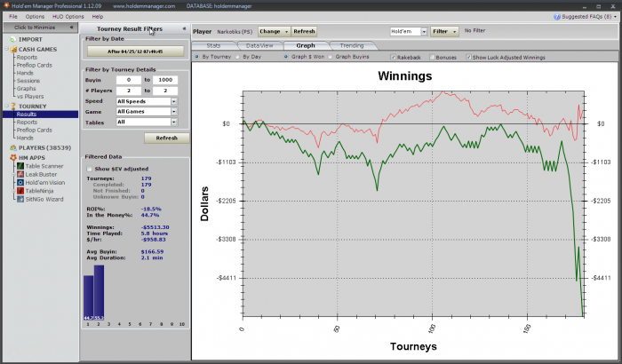Toggle Show Luck Adjusted Winnings checkbox
The image size is (622, 364).
point(468,57)
